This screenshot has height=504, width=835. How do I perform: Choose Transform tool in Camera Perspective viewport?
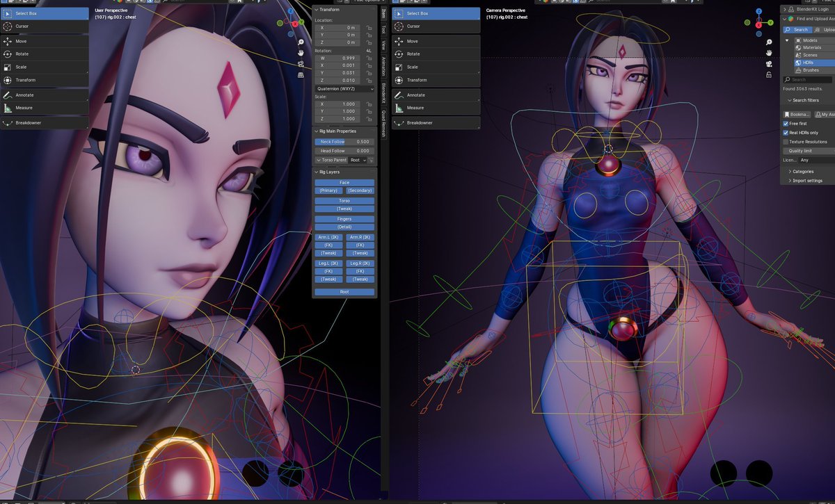tap(436, 81)
